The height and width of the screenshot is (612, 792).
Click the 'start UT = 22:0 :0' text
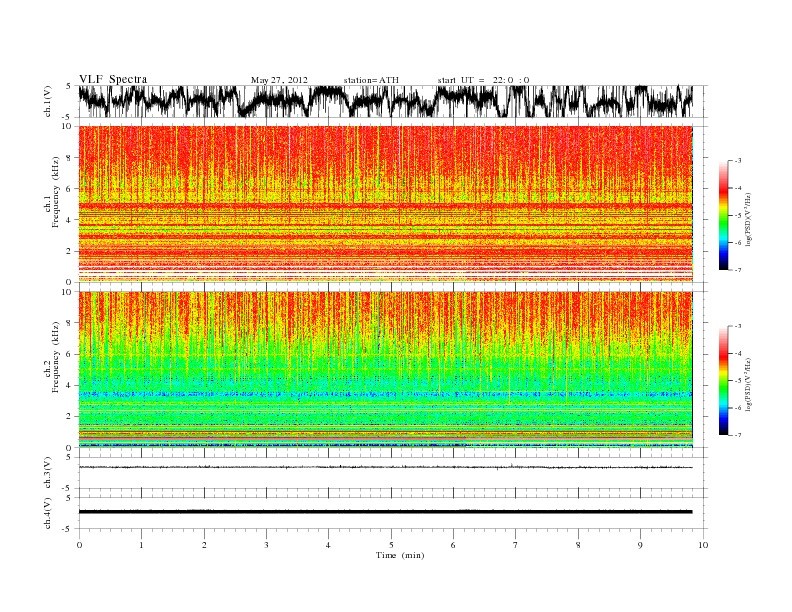[x=483, y=80]
